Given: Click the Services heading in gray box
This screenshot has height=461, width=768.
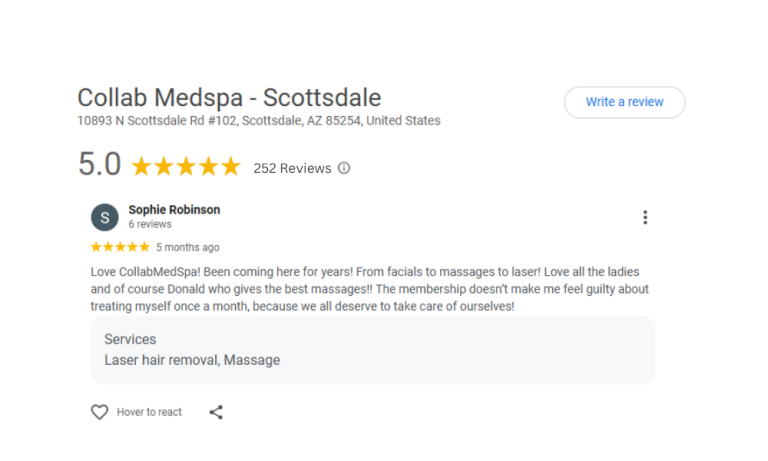Looking at the screenshot, I should click(130, 340).
